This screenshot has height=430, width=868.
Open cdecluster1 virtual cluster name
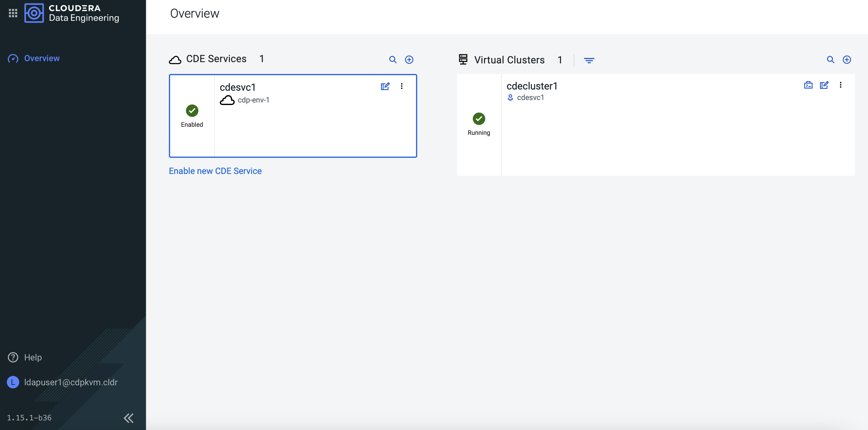click(532, 86)
